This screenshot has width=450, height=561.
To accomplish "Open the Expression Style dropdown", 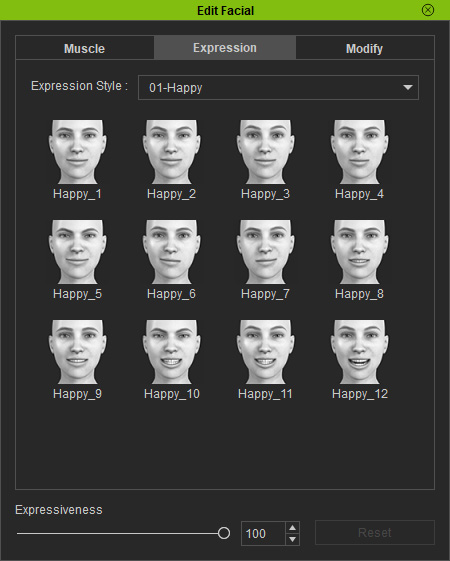I will (278, 88).
